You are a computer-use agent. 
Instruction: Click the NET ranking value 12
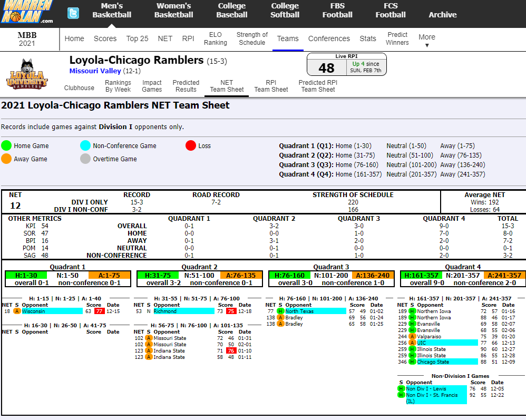15,206
